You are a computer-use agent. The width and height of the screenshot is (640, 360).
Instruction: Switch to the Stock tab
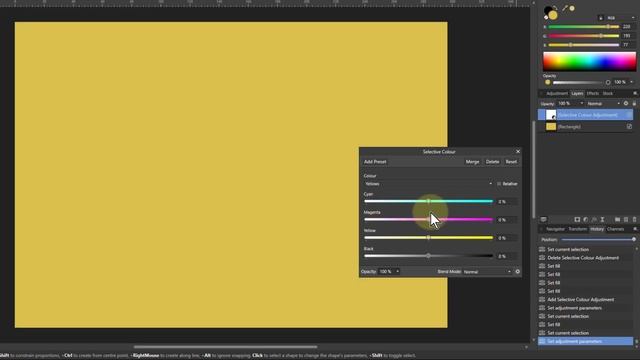point(608,93)
